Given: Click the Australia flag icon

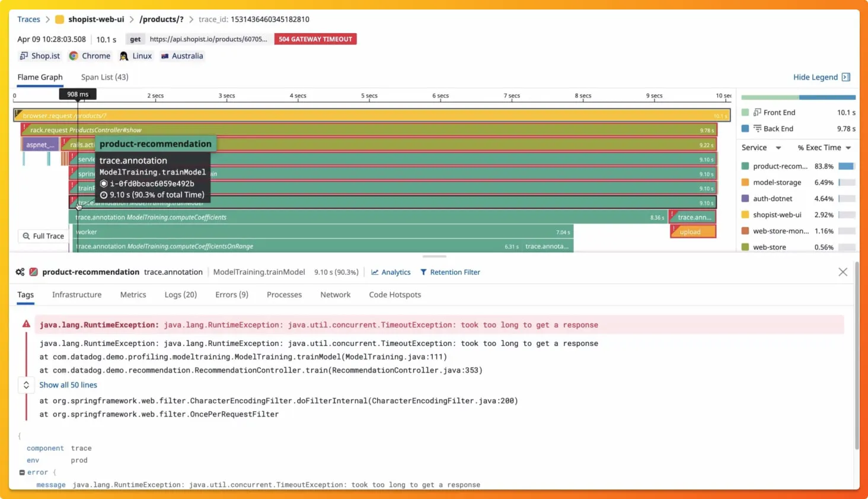Looking at the screenshot, I should [165, 56].
